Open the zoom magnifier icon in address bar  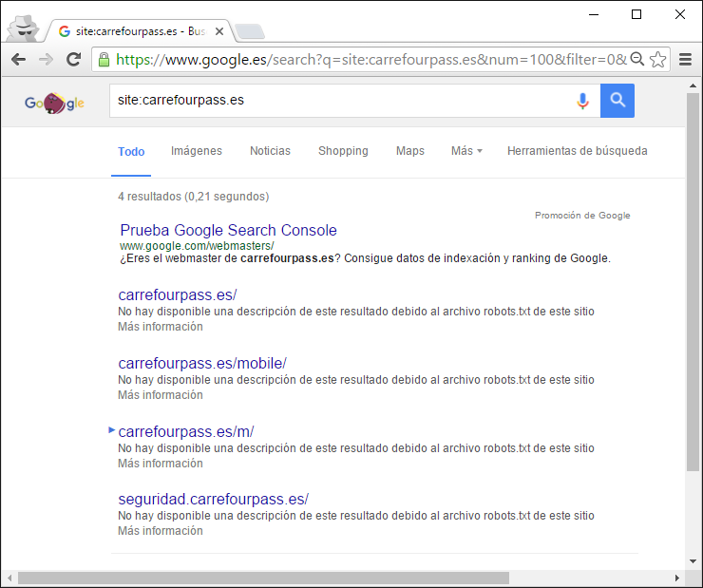(637, 59)
